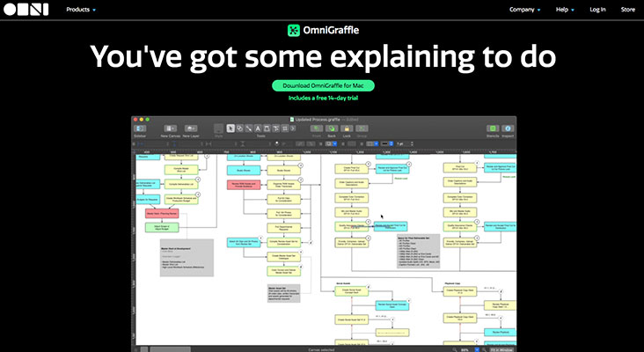Open the line style dropdown in options bar
This screenshot has width=644, height=352.
coord(387,143)
